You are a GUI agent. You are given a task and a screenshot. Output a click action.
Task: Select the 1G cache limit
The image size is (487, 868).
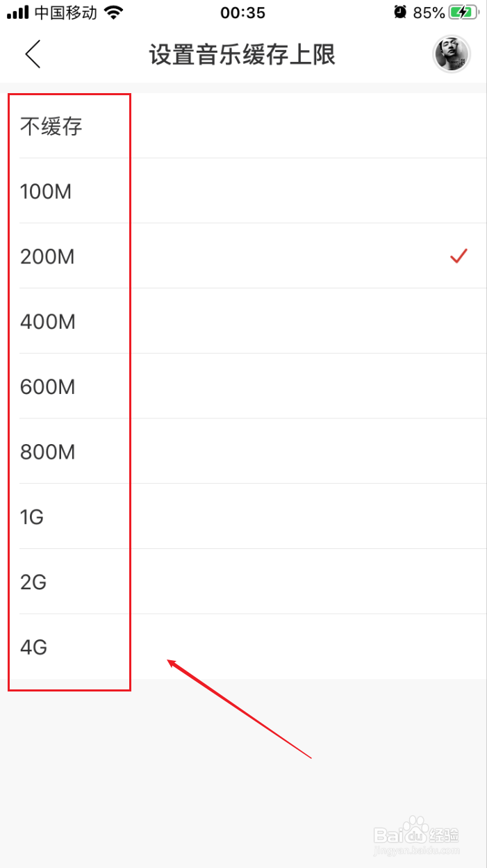[32, 517]
